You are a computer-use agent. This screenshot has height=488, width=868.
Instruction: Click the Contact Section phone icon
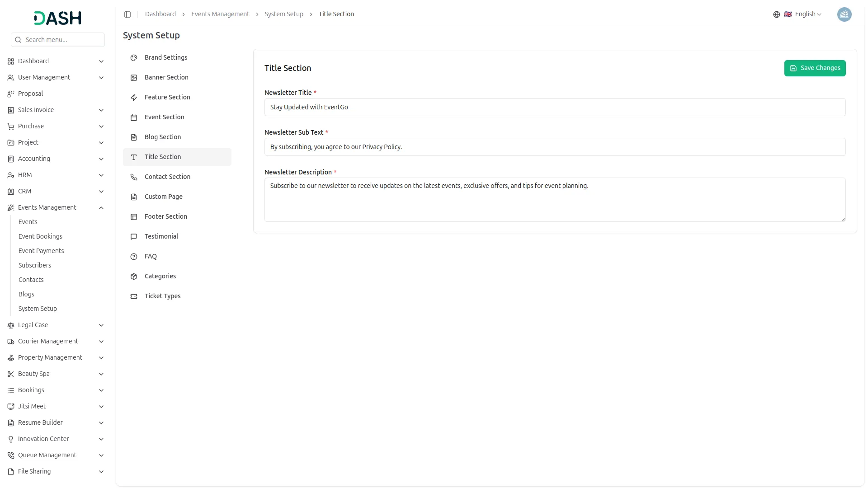pyautogui.click(x=134, y=177)
